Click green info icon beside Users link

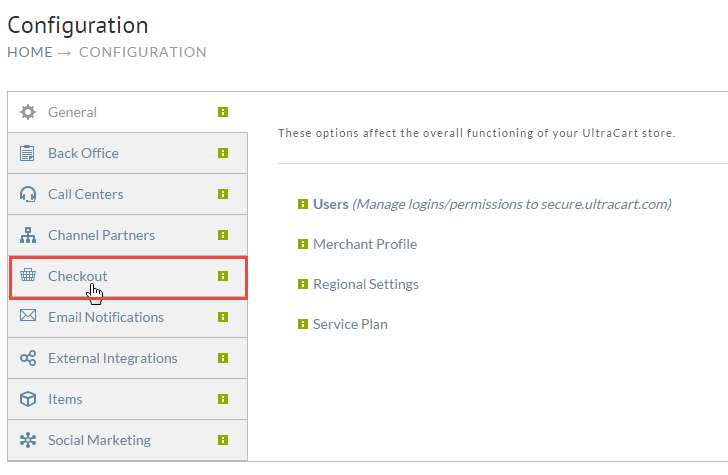tap(303, 204)
